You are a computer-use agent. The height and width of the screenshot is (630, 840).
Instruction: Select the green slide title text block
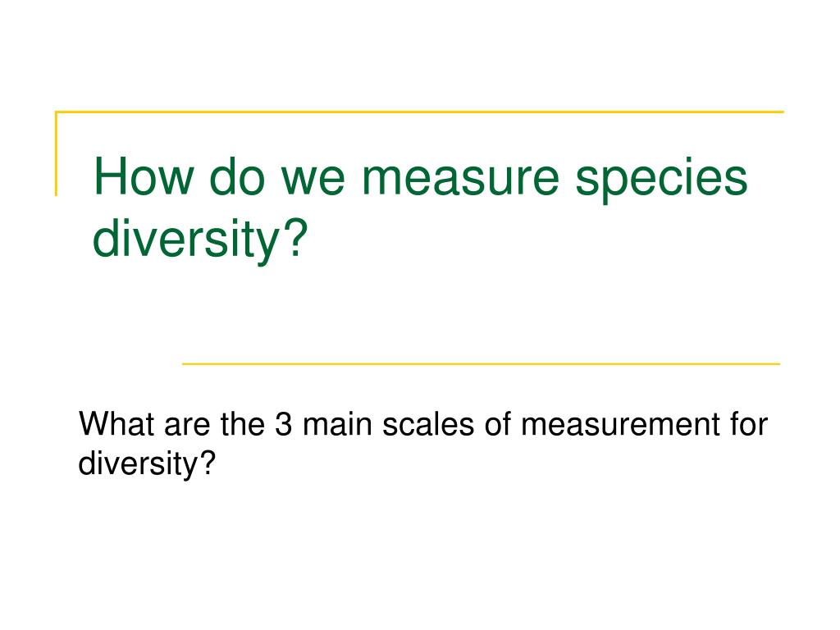(x=421, y=208)
